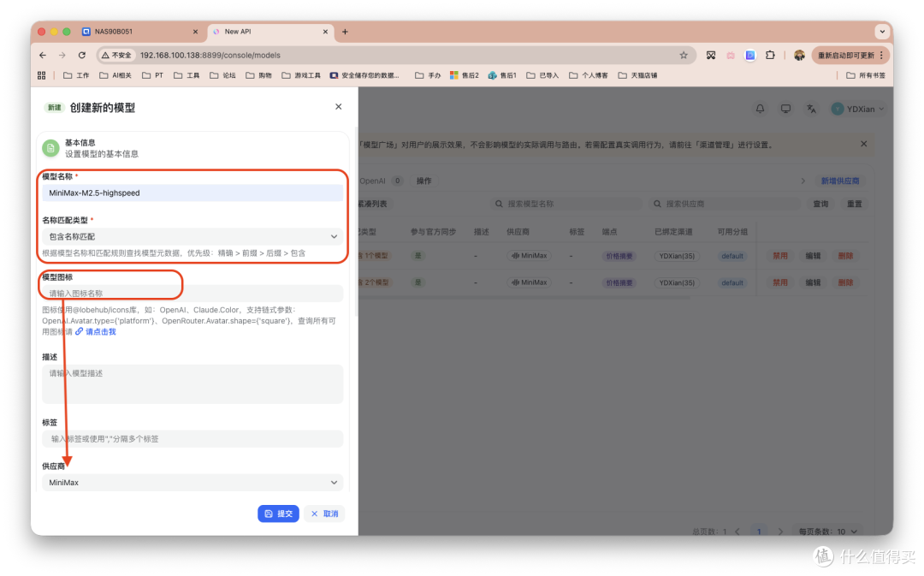This screenshot has width=924, height=576.
Task: Close the create model side panel
Action: point(338,107)
